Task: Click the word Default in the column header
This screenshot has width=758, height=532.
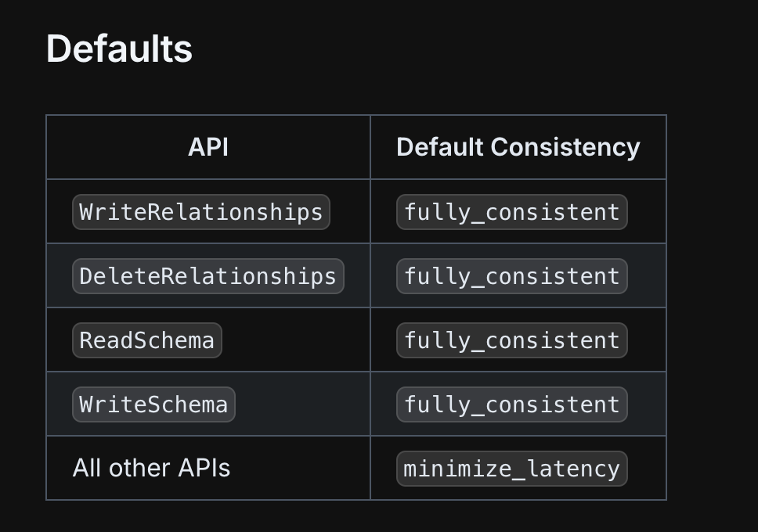Action: pos(440,147)
